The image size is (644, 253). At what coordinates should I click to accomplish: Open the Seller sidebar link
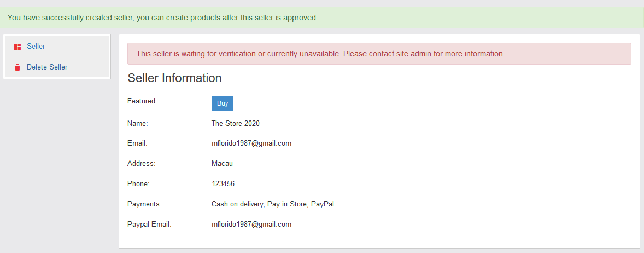click(36, 47)
